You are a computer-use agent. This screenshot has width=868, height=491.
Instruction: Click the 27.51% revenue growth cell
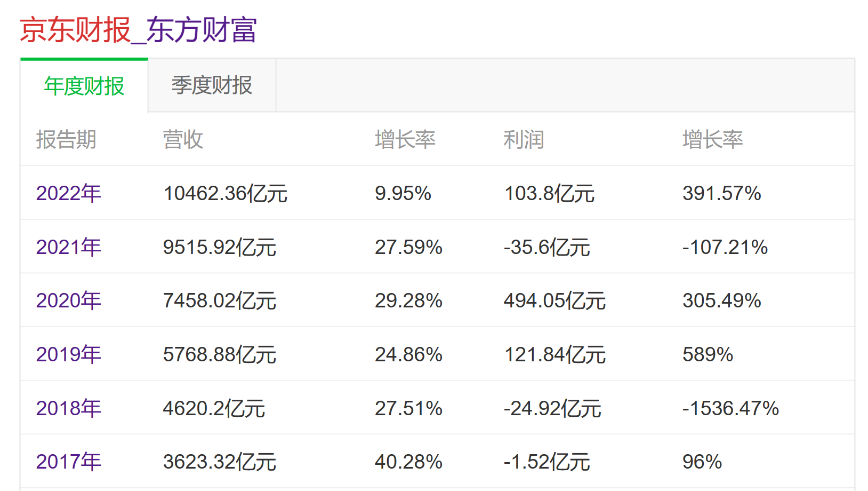[408, 408]
